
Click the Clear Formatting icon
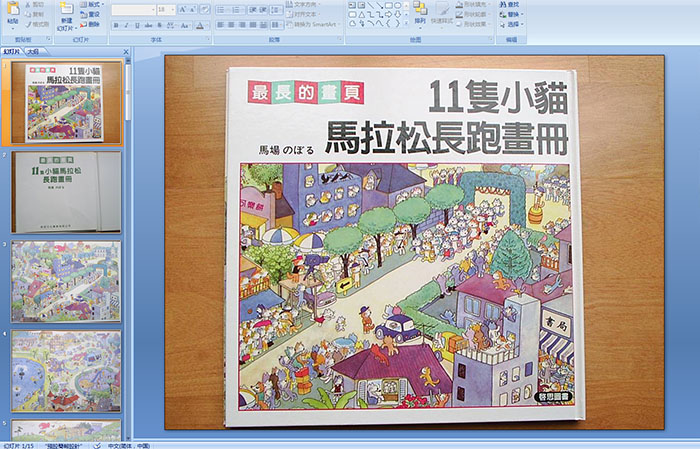[x=205, y=9]
